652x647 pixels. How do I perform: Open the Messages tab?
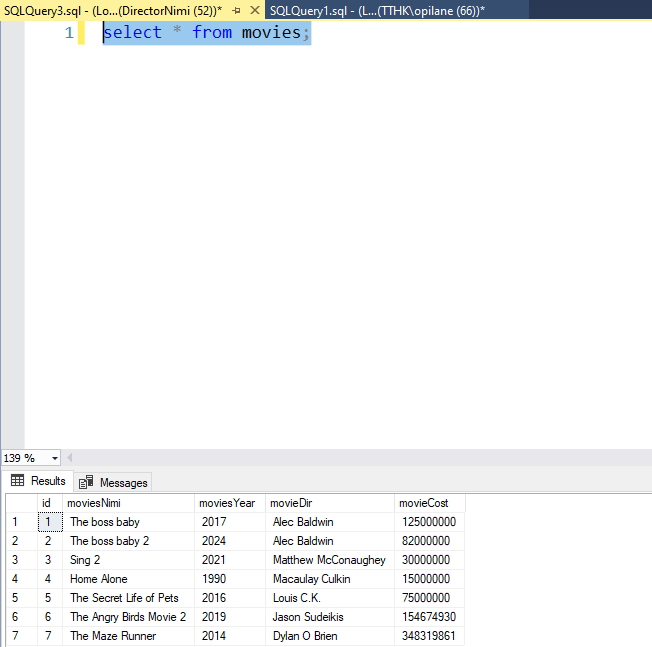point(113,482)
